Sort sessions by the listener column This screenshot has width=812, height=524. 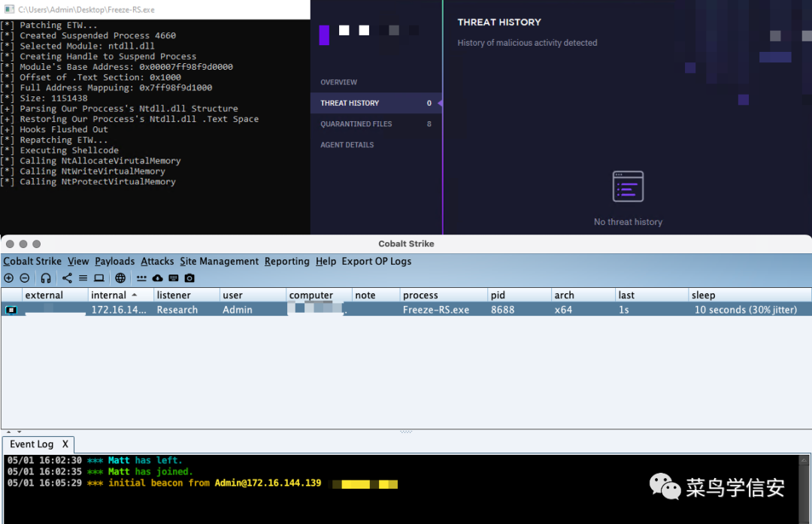point(187,295)
